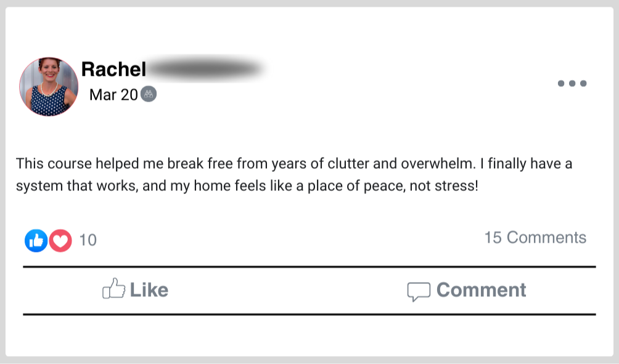Click the thumbs-up outline icon beside Like
This screenshot has width=619, height=364.
113,289
